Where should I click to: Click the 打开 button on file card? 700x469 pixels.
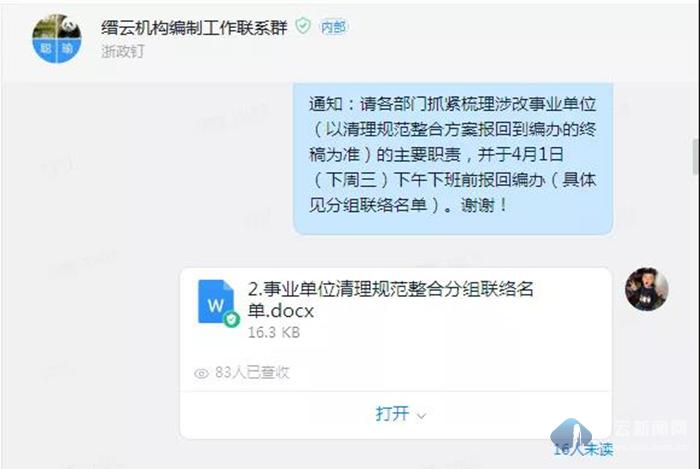point(393,414)
